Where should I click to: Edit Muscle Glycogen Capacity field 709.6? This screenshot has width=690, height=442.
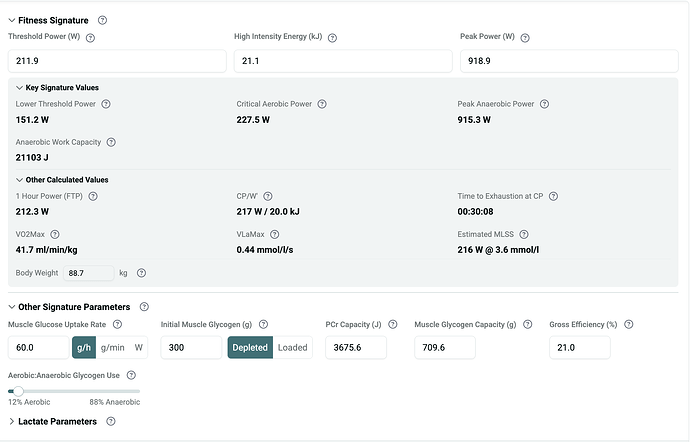tap(445, 347)
